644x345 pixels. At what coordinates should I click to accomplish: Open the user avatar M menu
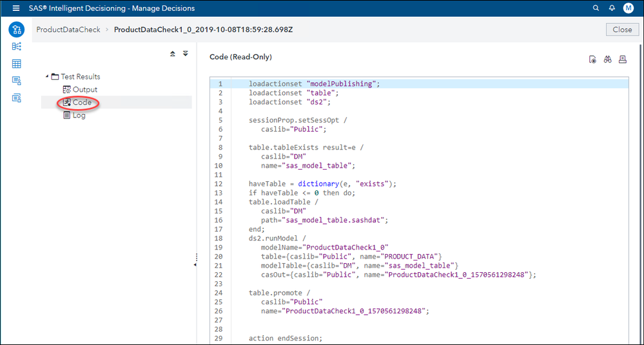coord(628,8)
